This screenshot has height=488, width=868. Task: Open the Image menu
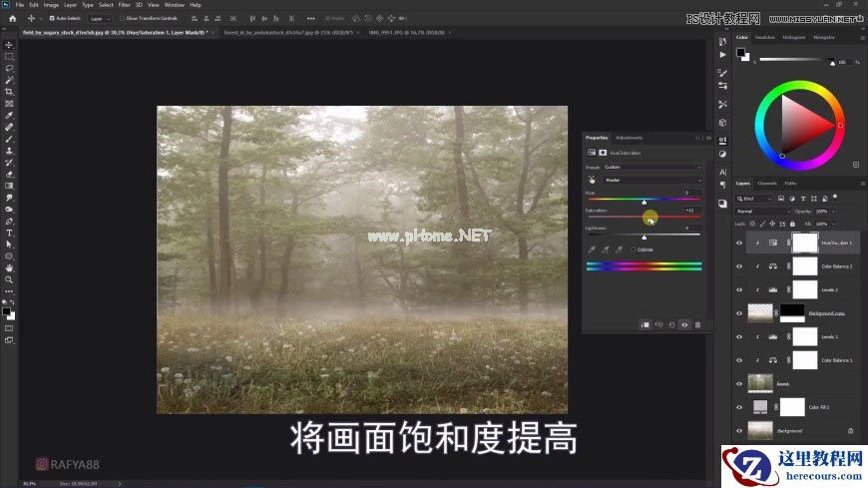[x=51, y=5]
